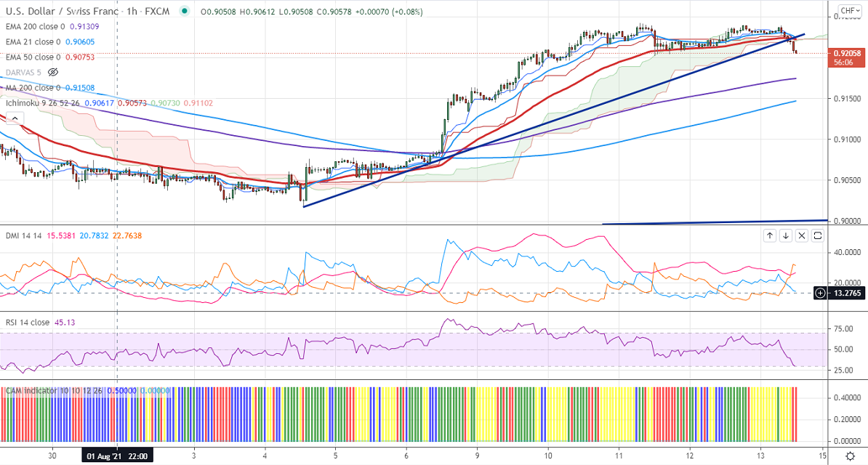Viewport: 868px width, 465px height.
Task: Click the green market status dot
Action: pyautogui.click(x=185, y=11)
